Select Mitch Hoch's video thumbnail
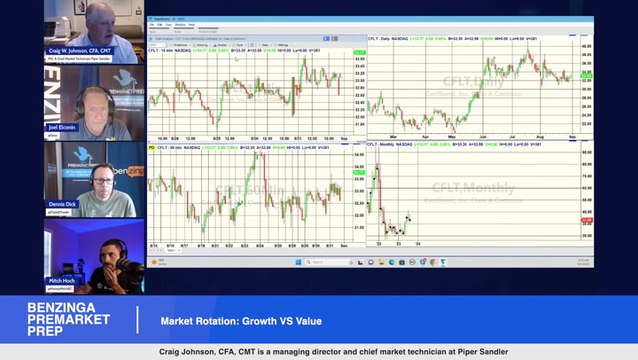638x360 pixels. click(x=94, y=256)
